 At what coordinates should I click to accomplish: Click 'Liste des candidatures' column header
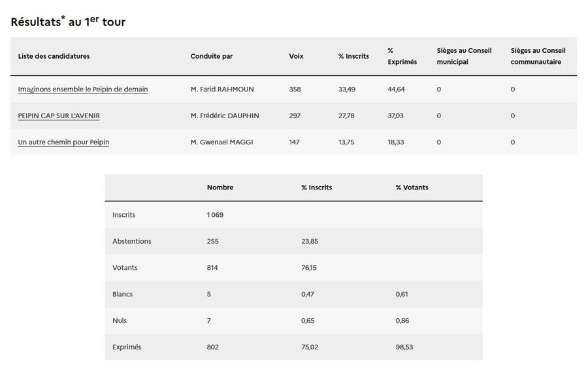[x=54, y=56]
